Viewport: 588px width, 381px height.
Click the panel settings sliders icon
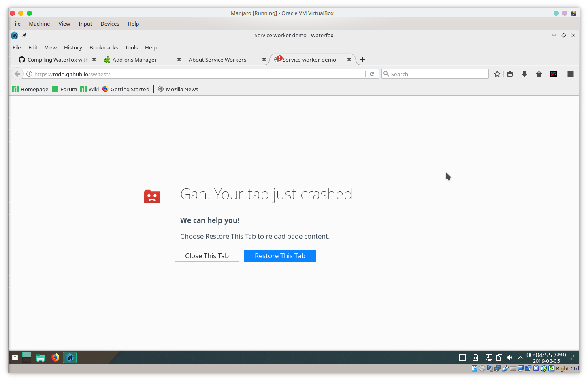(573, 357)
